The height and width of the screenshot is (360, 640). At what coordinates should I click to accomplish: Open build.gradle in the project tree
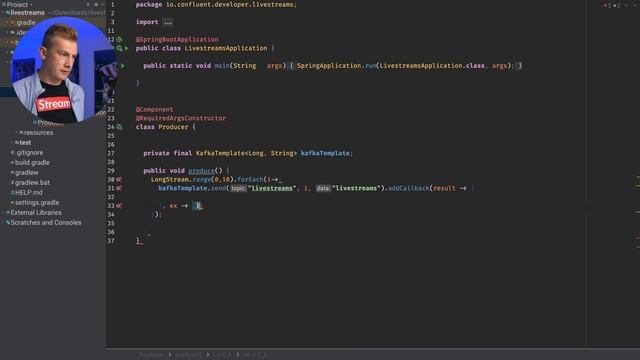point(32,162)
